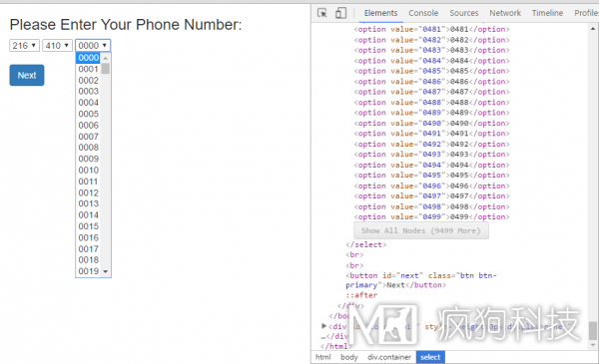The width and height of the screenshot is (599, 364).
Task: Activate the inspect element picker icon
Action: click(x=322, y=13)
